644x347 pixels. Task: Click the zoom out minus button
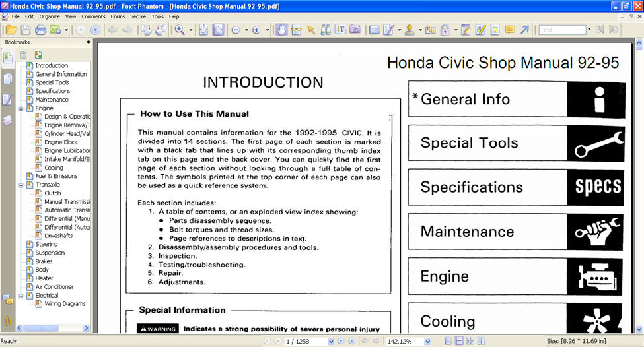[x=236, y=30]
